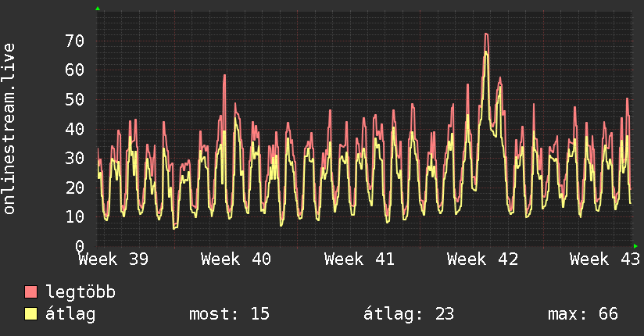Click the Week 41 axis label
The height and width of the screenshot is (336, 644).
(359, 259)
